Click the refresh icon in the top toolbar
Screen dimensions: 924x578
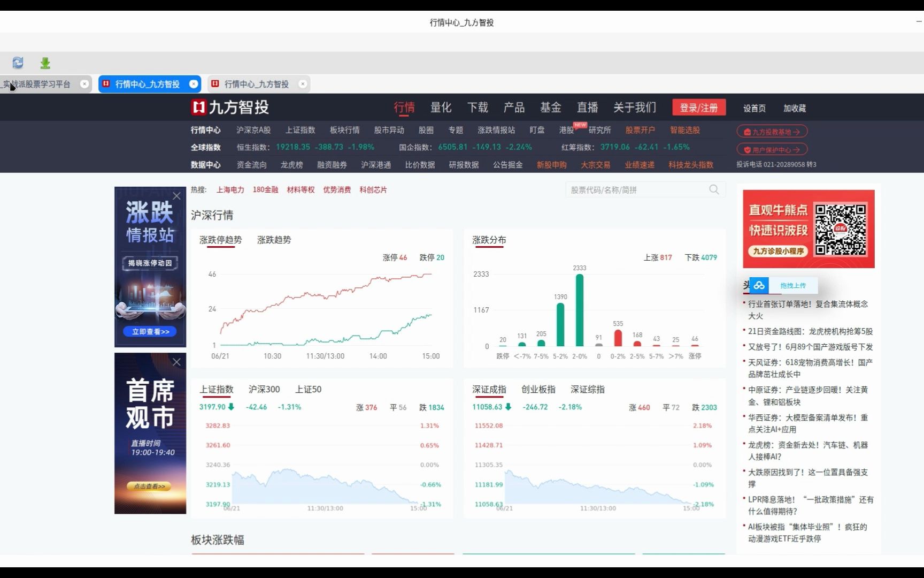pyautogui.click(x=18, y=63)
